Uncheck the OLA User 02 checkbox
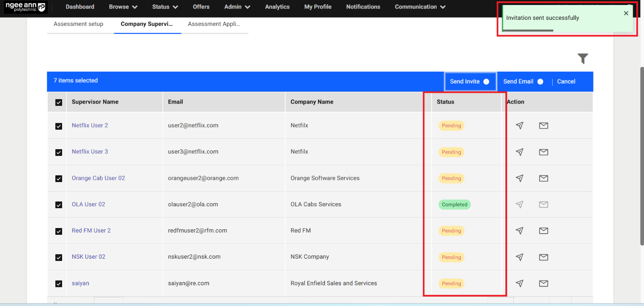 (x=59, y=205)
